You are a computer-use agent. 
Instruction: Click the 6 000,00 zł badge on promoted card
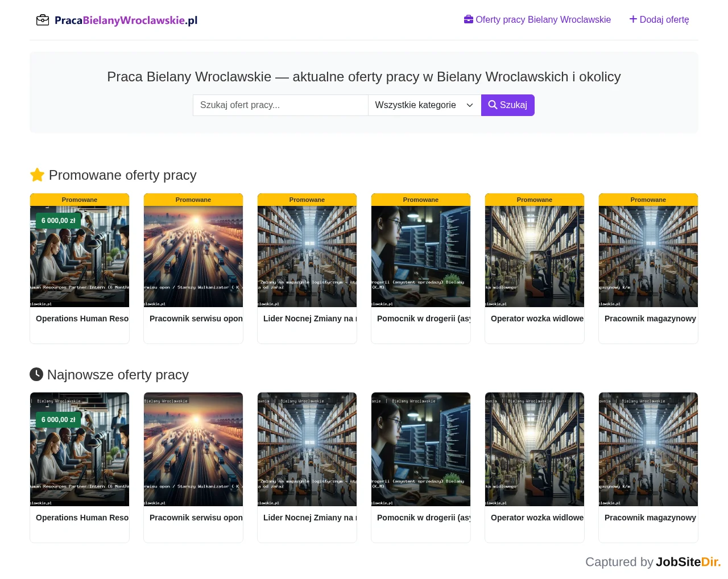click(x=59, y=221)
